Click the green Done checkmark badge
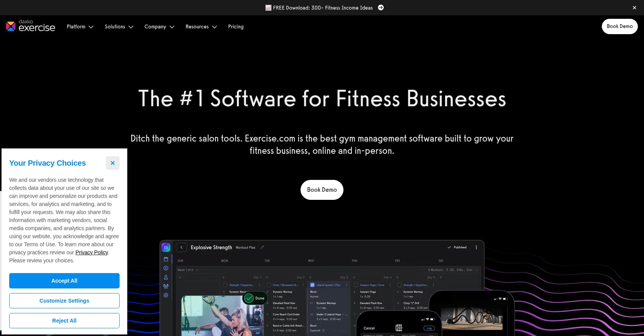The height and width of the screenshot is (336, 644). click(x=255, y=298)
